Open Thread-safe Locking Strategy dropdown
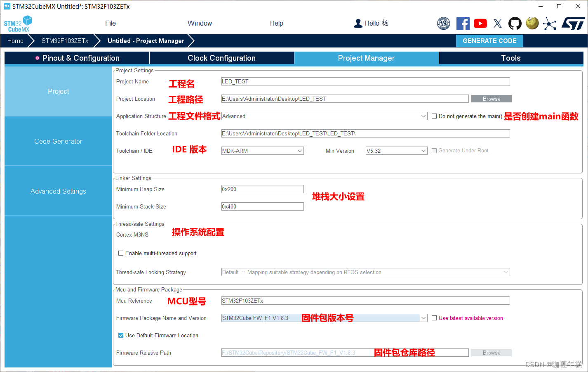 (x=365, y=272)
